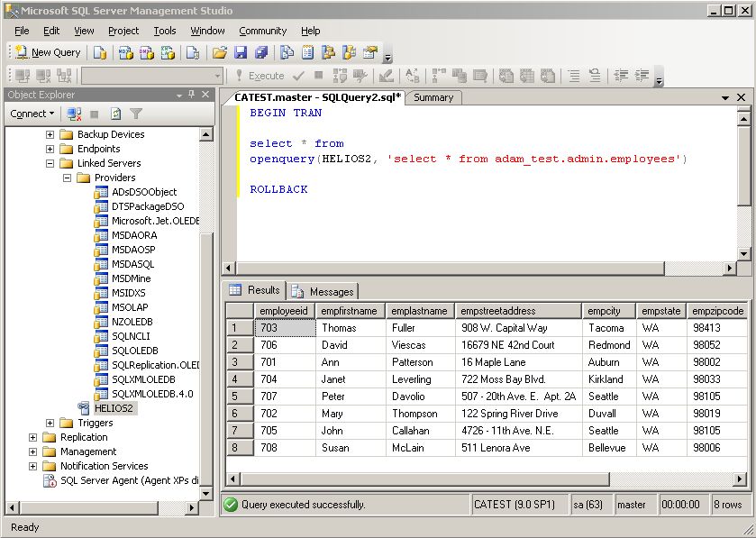Save the current query with floppy icon
This screenshot has width=756, height=538.
240,52
